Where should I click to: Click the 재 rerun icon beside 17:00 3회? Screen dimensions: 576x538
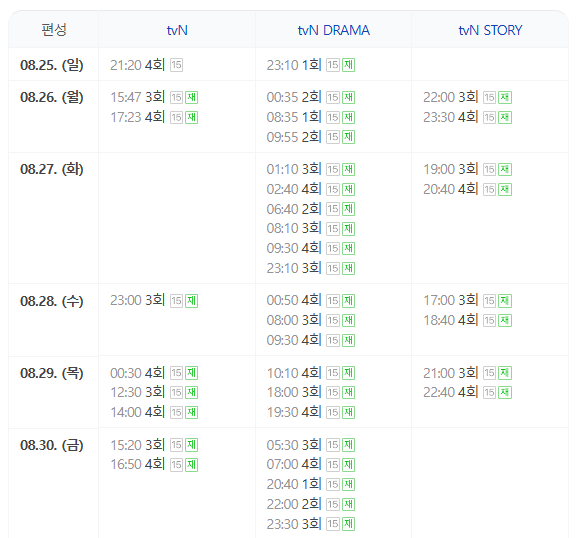pyautogui.click(x=505, y=301)
